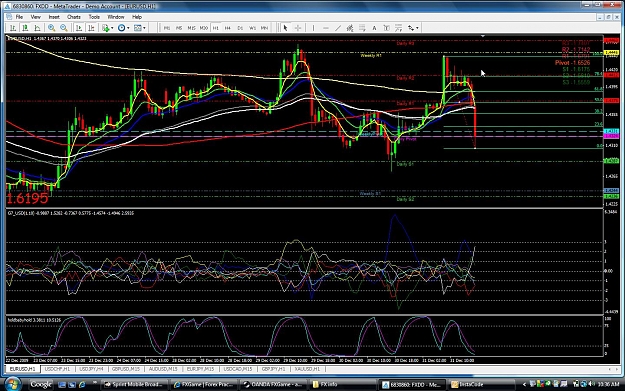Zoom in on the chart

51,28
